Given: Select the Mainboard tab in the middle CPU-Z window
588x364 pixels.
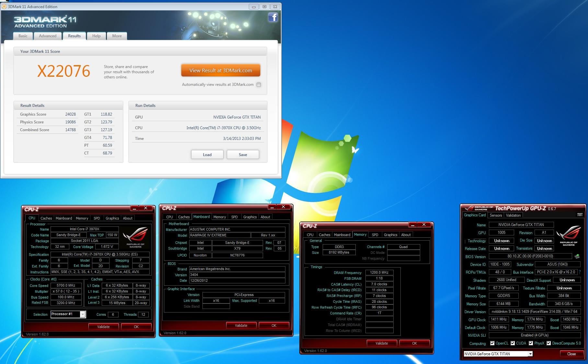Looking at the screenshot, I should (202, 217).
